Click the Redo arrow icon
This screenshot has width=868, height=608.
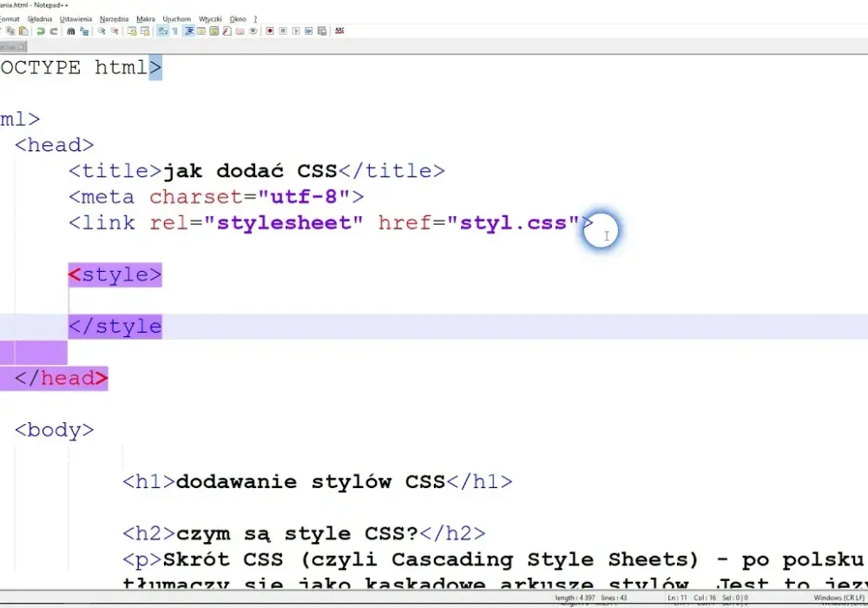click(54, 31)
